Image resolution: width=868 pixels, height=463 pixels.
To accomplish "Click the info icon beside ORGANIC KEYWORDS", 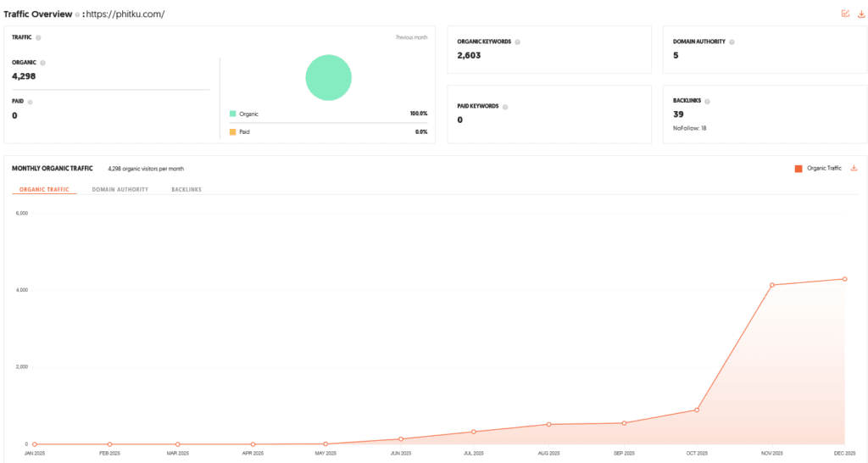I will coord(518,42).
